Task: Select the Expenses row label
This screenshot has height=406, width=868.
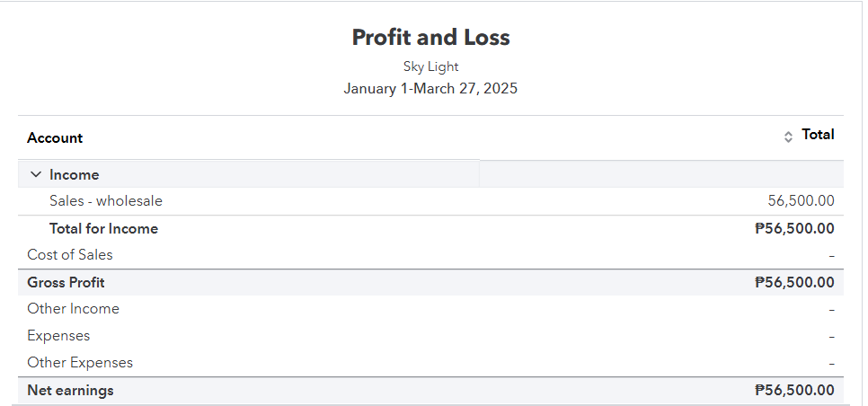Action: [58, 336]
